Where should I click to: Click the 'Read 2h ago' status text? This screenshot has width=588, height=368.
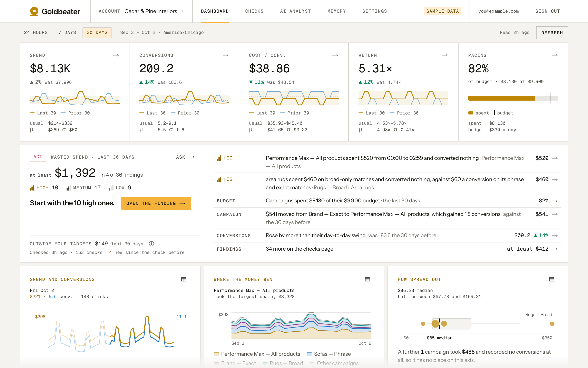pyautogui.click(x=514, y=33)
